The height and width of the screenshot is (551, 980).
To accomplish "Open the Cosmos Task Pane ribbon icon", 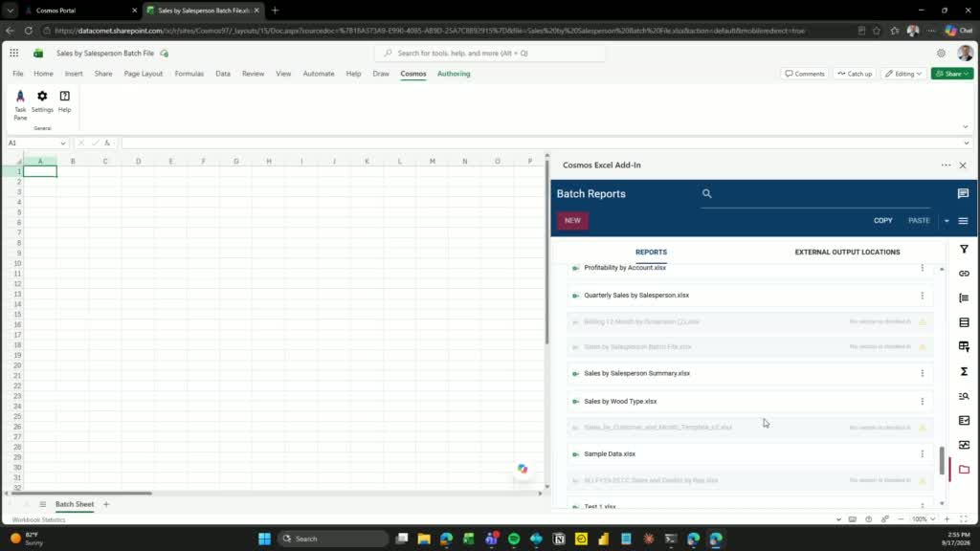I will [x=20, y=104].
